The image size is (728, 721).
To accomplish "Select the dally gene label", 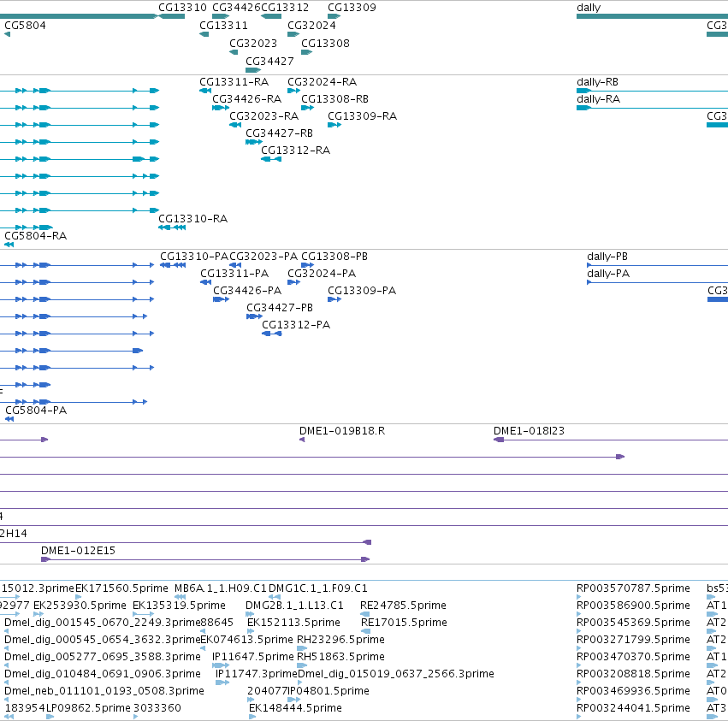I will (589, 8).
